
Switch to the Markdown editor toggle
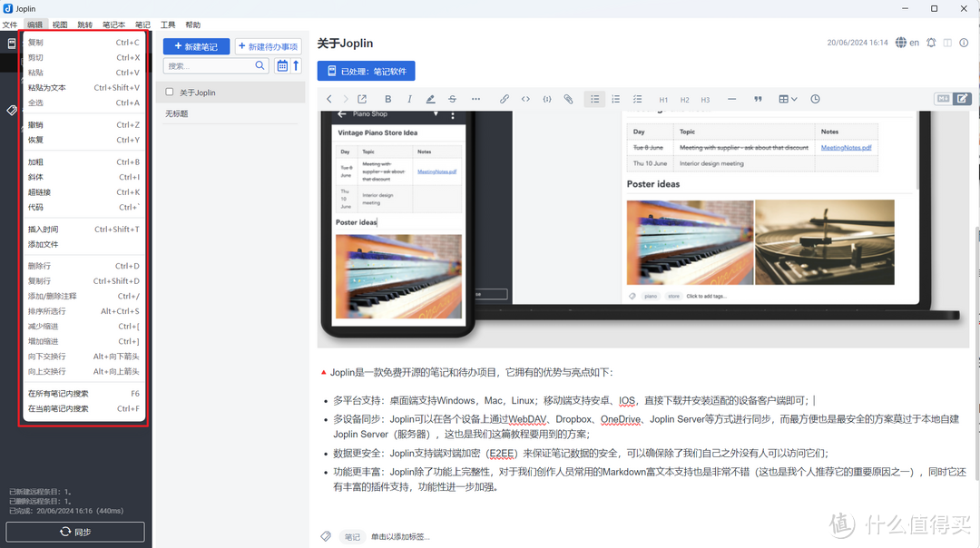tap(943, 99)
